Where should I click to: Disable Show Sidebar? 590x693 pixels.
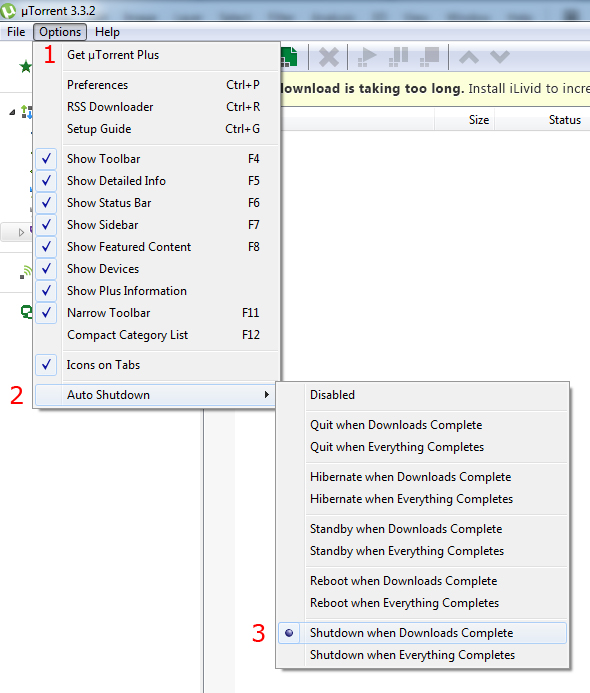(x=157, y=225)
